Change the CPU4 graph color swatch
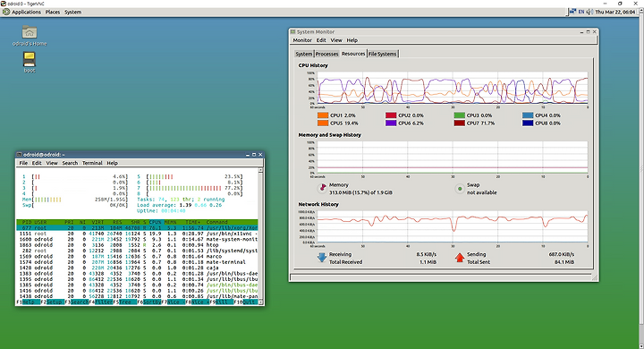 pos(528,115)
